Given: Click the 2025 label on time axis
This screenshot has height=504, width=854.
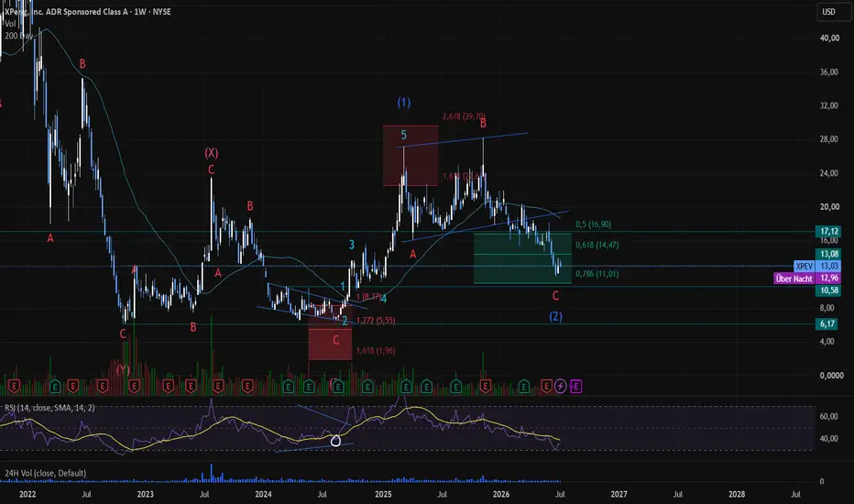Looking at the screenshot, I should (383, 494).
